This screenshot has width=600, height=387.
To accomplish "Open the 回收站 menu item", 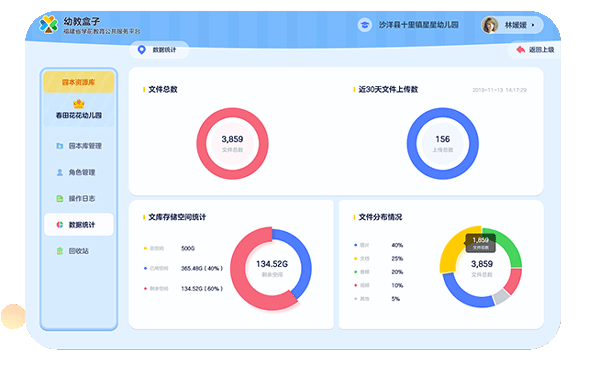I will [x=79, y=251].
